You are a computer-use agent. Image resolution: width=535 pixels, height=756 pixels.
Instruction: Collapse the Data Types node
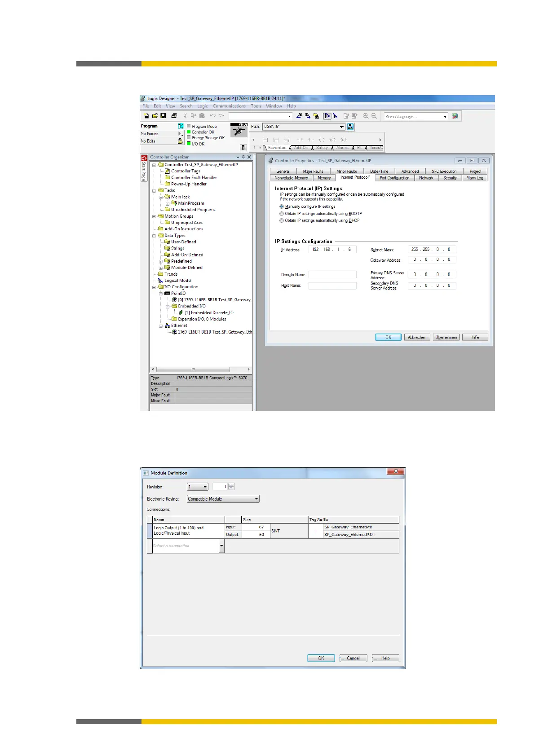[x=154, y=236]
